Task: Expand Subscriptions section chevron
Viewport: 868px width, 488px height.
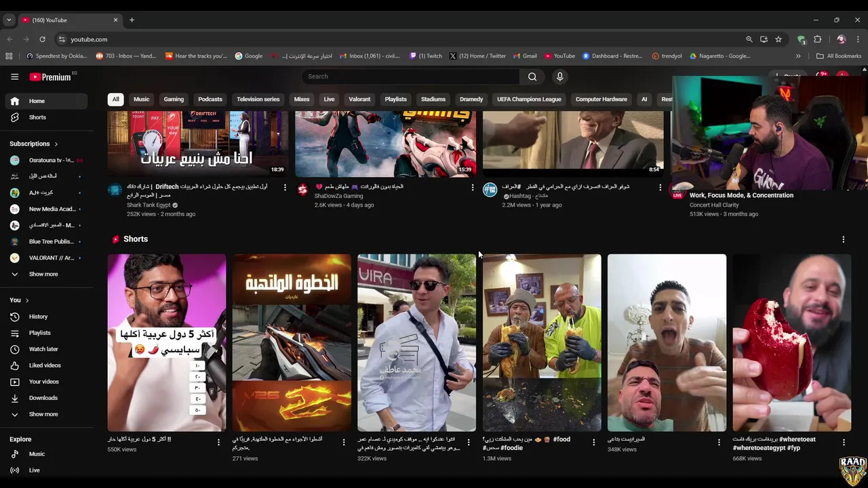Action: point(56,144)
